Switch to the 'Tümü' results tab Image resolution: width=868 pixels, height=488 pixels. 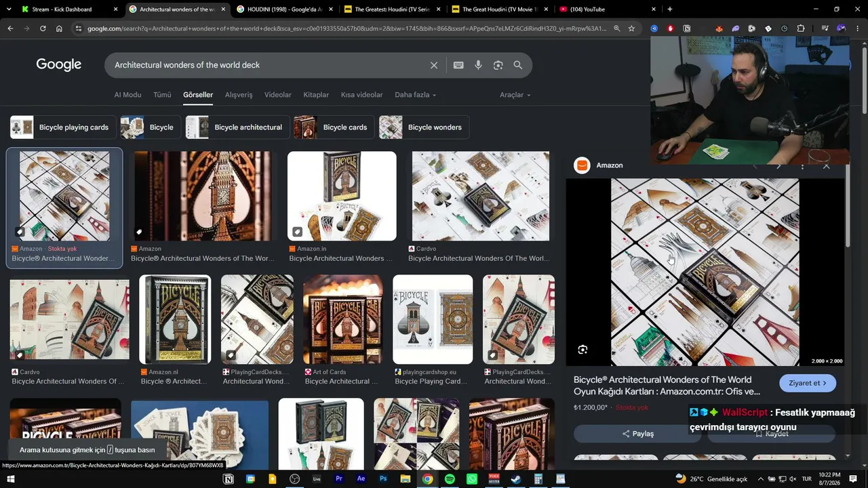pyautogui.click(x=162, y=95)
